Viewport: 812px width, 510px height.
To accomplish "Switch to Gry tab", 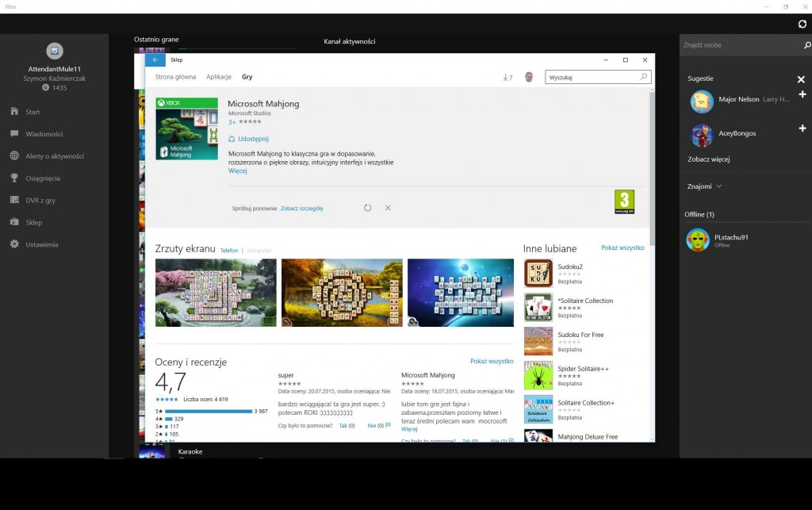I will 247,77.
